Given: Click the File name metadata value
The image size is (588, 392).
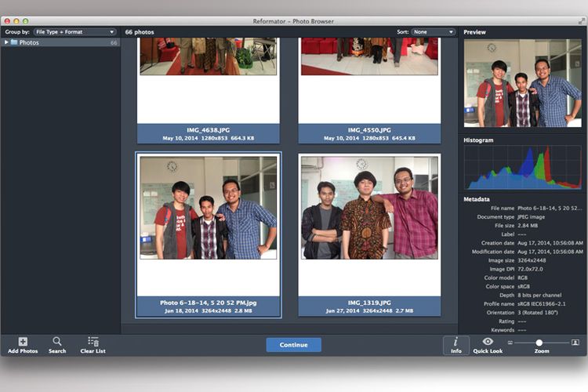Looking at the screenshot, I should [550, 209].
